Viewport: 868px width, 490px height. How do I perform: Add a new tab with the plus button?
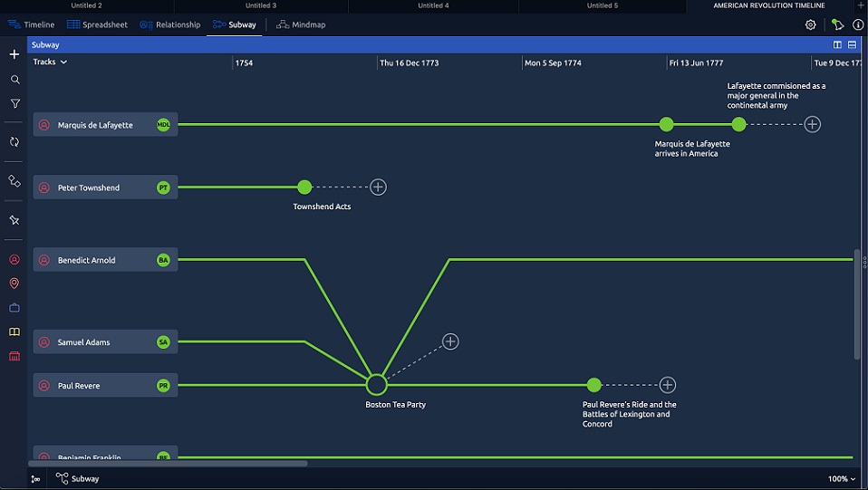click(861, 5)
